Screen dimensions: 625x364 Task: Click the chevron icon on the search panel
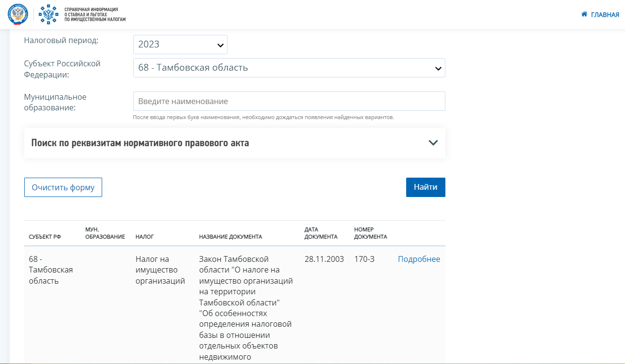point(433,143)
